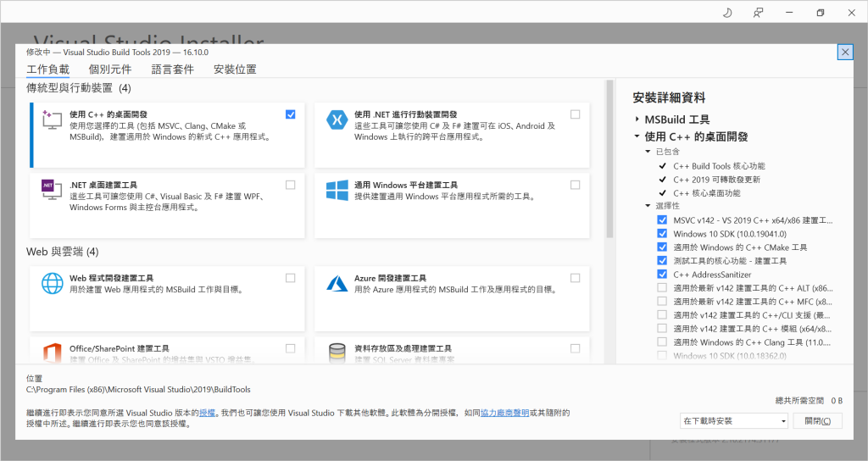
Task: Switch to the 安裝位置 tab
Action: 236,69
